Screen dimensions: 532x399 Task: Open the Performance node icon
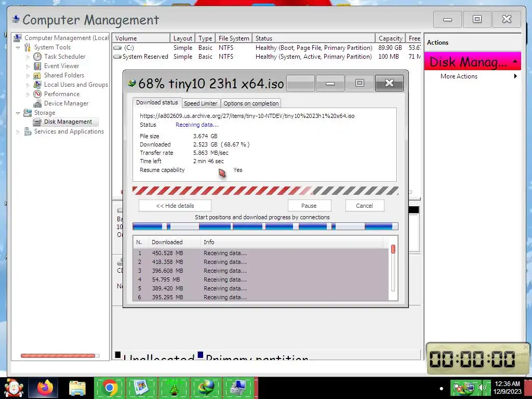tap(37, 94)
